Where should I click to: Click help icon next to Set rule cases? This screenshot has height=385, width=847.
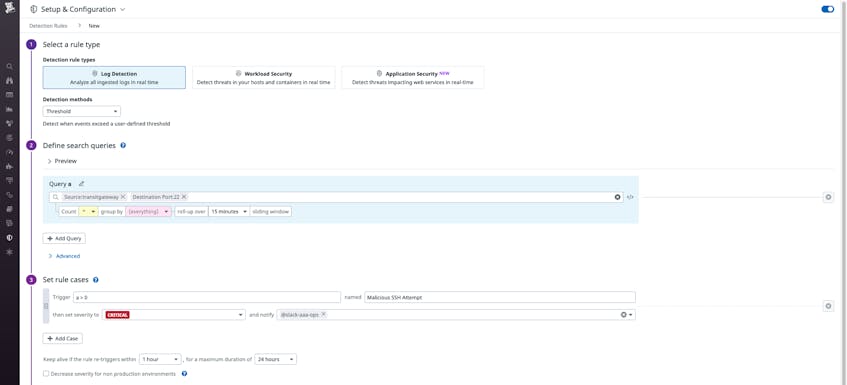pos(96,280)
